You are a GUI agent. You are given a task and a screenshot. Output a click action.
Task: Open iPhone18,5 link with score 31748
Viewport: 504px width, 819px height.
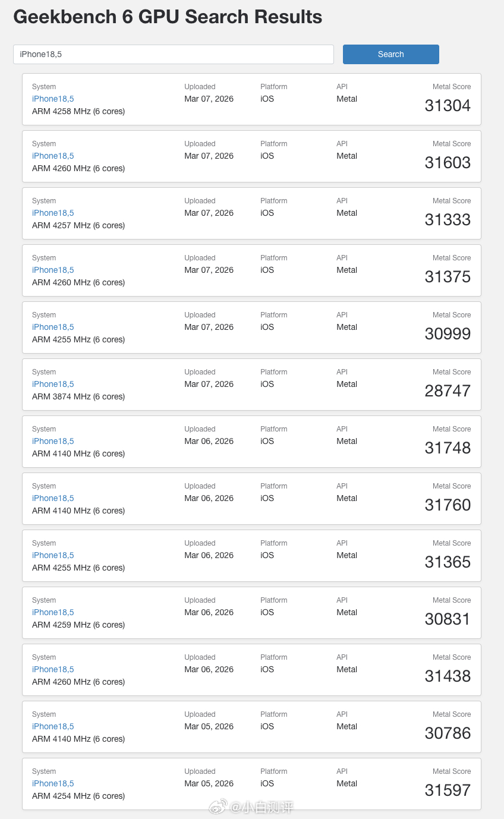[x=53, y=441]
